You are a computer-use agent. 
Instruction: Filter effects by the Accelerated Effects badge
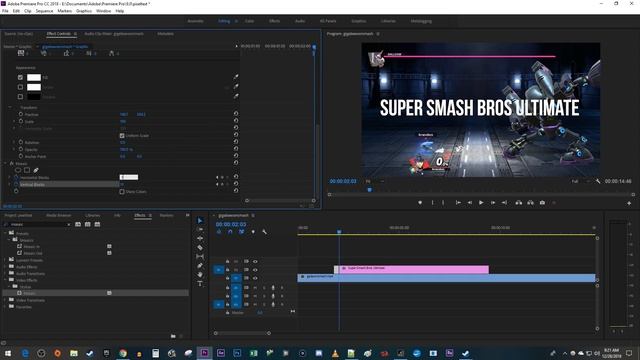[x=78, y=224]
